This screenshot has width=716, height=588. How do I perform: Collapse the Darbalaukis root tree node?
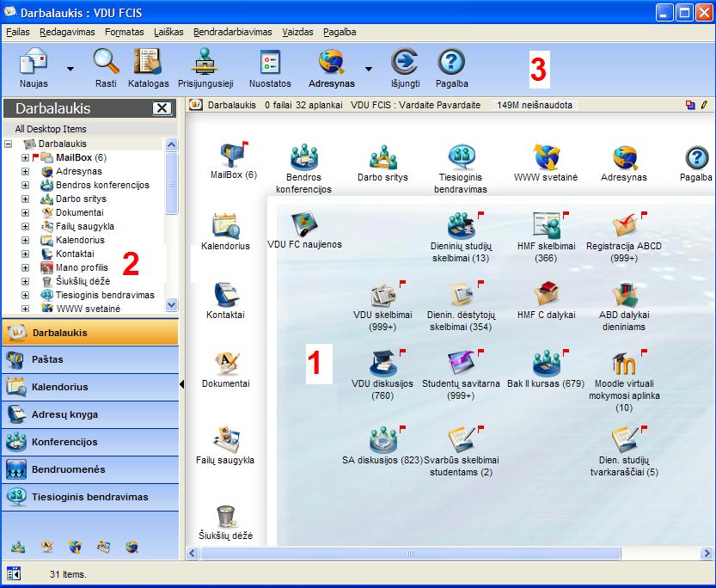click(9, 144)
